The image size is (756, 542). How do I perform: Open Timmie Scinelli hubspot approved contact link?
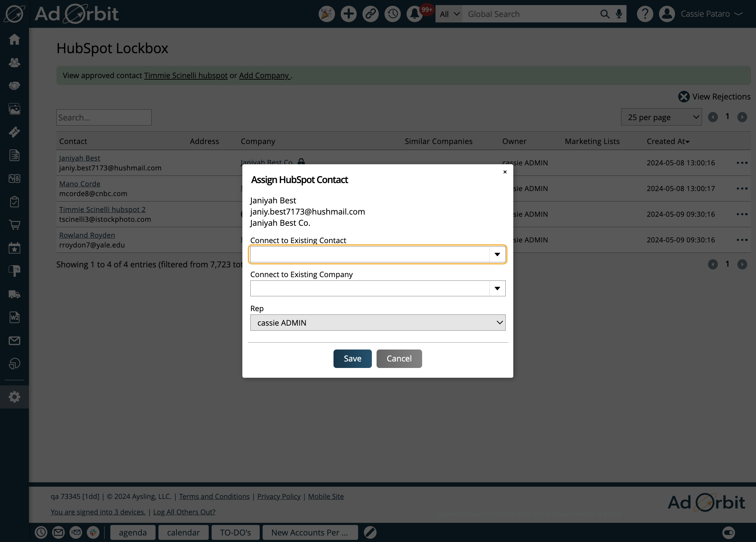click(x=186, y=75)
